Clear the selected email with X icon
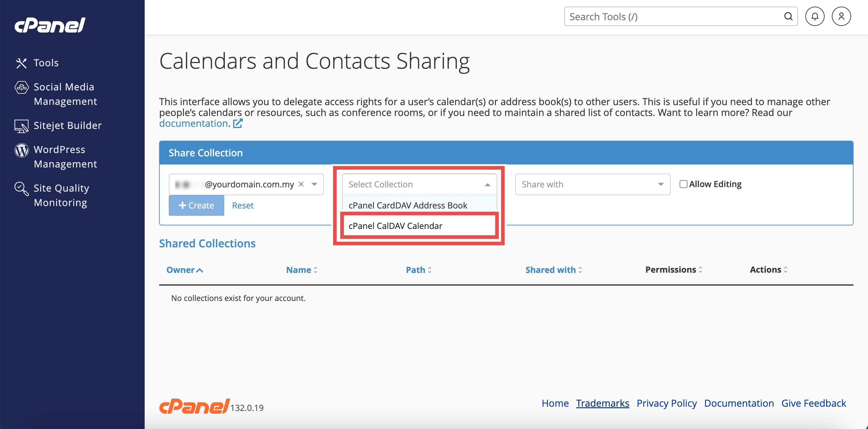 point(301,184)
